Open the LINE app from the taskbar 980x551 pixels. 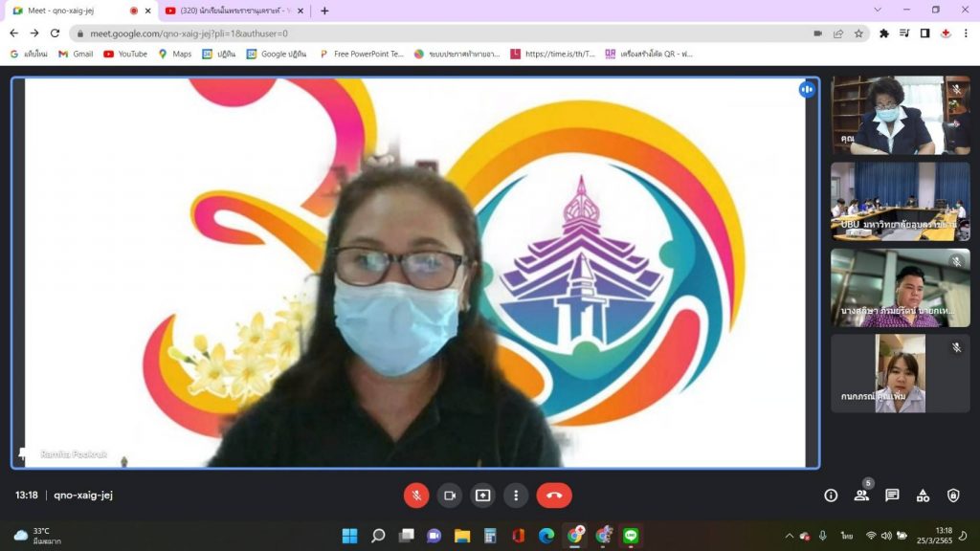631,536
